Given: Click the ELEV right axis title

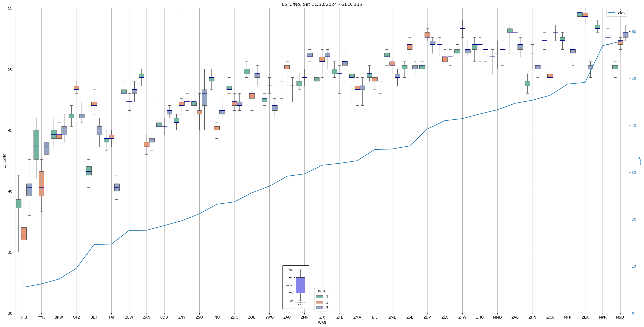Looking at the screenshot, I should tap(639, 161).
